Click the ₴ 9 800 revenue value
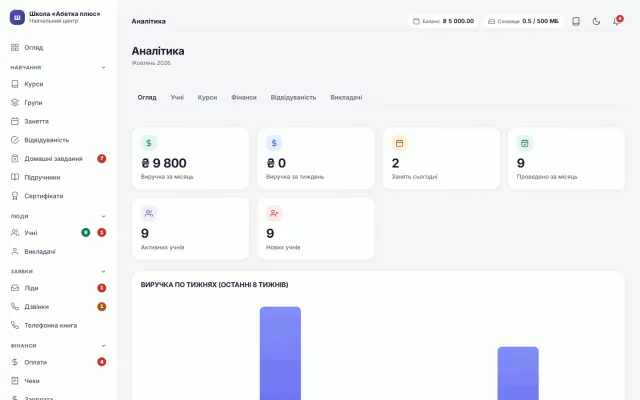This screenshot has width=640, height=400. pyautogui.click(x=164, y=163)
